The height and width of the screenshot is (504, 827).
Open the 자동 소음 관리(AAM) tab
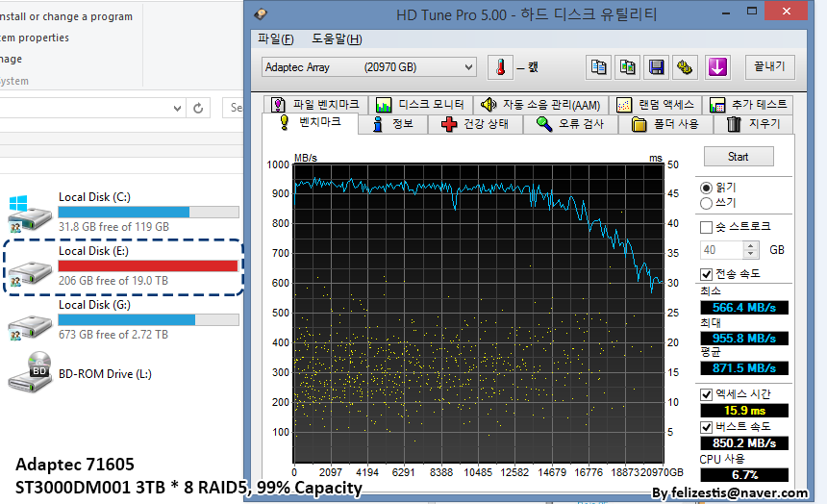click(x=540, y=105)
